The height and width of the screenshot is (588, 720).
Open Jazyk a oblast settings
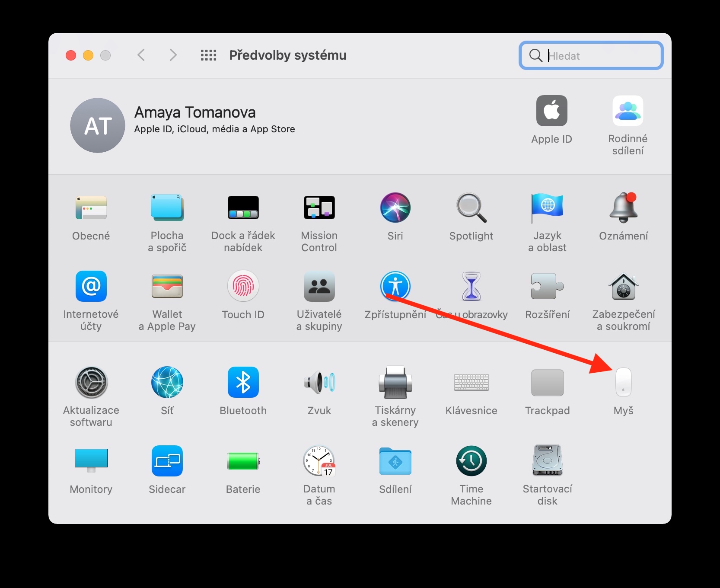[x=548, y=208]
